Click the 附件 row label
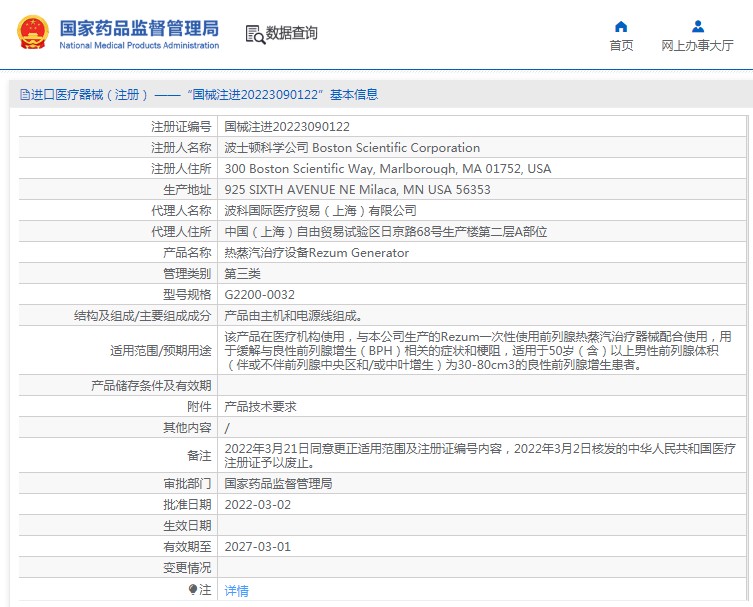 coord(199,407)
